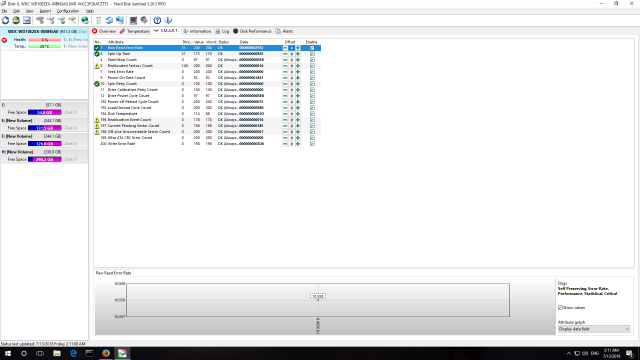Viewport: 640px width, 360px height.
Task: Switch to the Log tab
Action: point(222,31)
